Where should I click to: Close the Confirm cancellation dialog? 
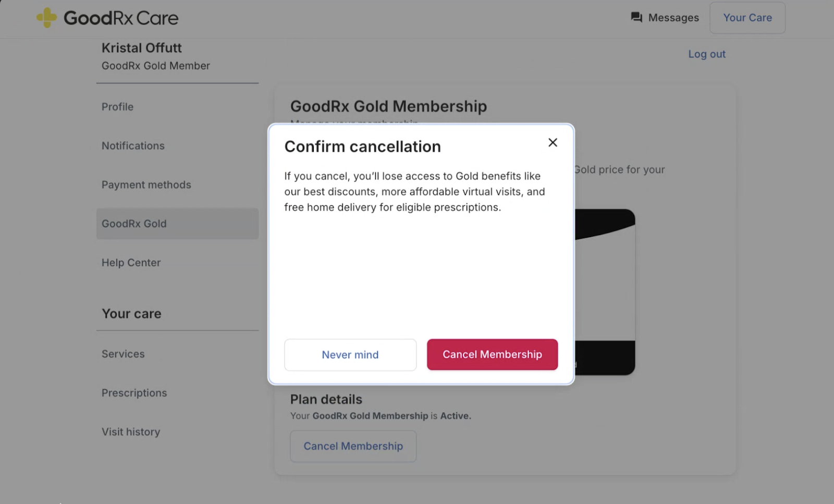click(553, 142)
